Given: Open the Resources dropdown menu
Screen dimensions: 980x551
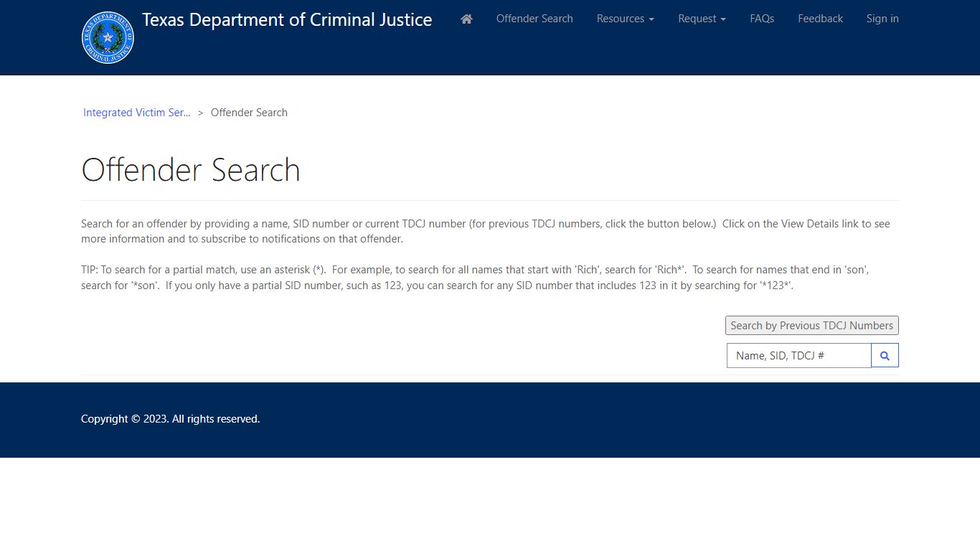Looking at the screenshot, I should pos(624,19).
